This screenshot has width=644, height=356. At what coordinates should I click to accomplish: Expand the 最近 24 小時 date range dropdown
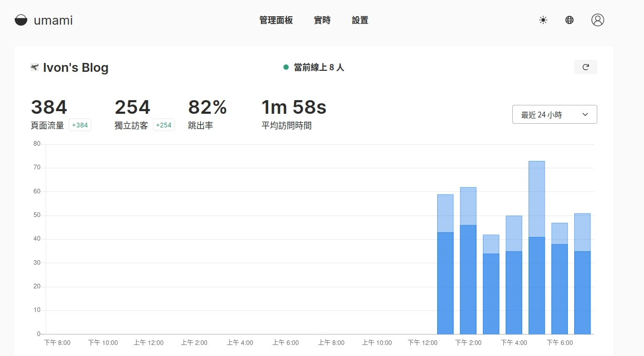click(554, 114)
